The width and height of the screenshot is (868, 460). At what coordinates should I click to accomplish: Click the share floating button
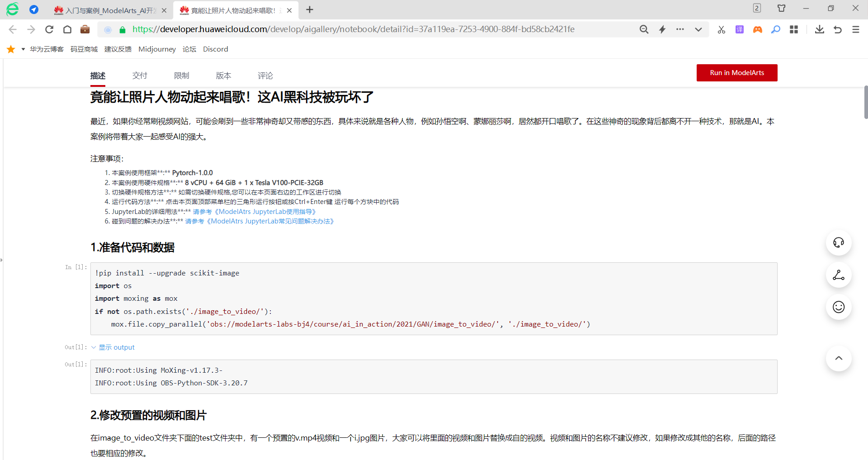click(x=839, y=275)
